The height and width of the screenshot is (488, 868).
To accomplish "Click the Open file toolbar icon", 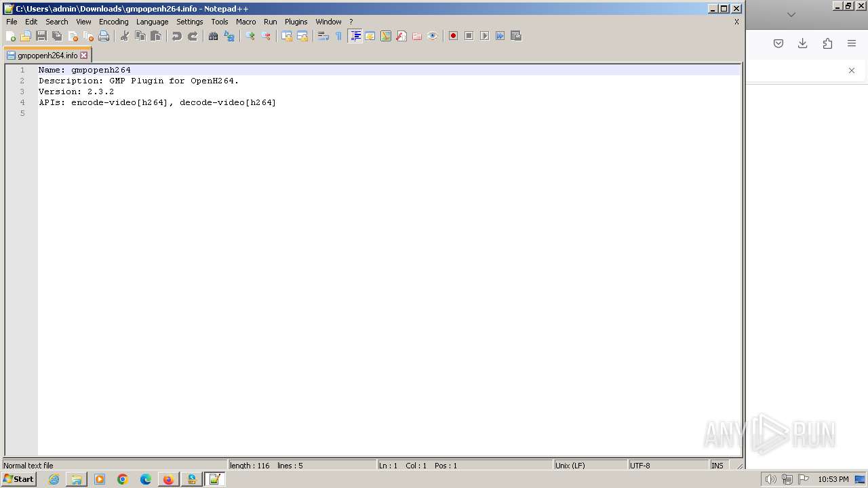I will click(26, 36).
